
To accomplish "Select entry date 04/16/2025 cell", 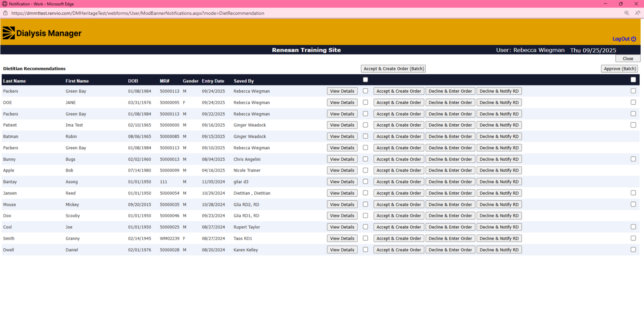I will pos(213,170).
